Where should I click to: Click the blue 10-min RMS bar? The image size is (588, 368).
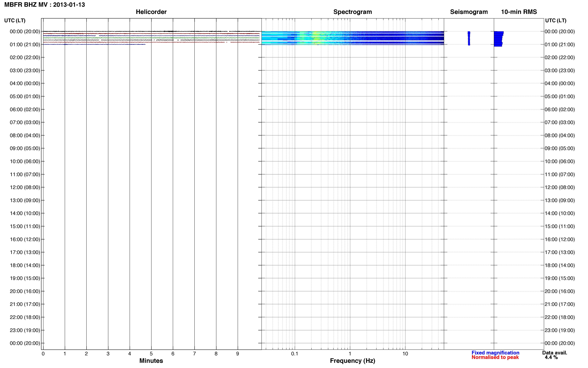coord(498,39)
